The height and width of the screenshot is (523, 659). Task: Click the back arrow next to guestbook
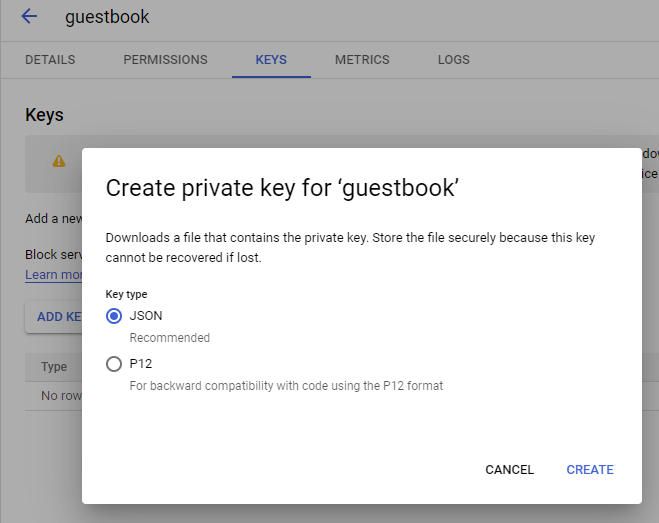coord(29,17)
